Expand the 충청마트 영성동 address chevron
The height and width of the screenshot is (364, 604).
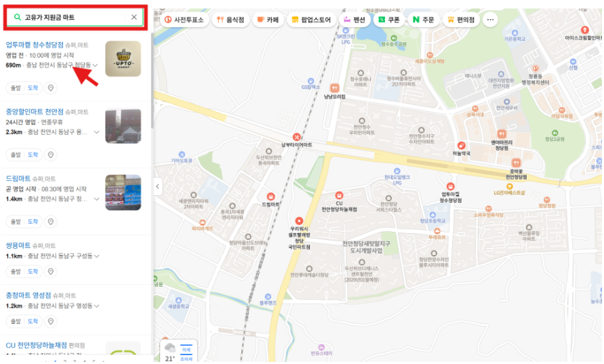pos(96,306)
